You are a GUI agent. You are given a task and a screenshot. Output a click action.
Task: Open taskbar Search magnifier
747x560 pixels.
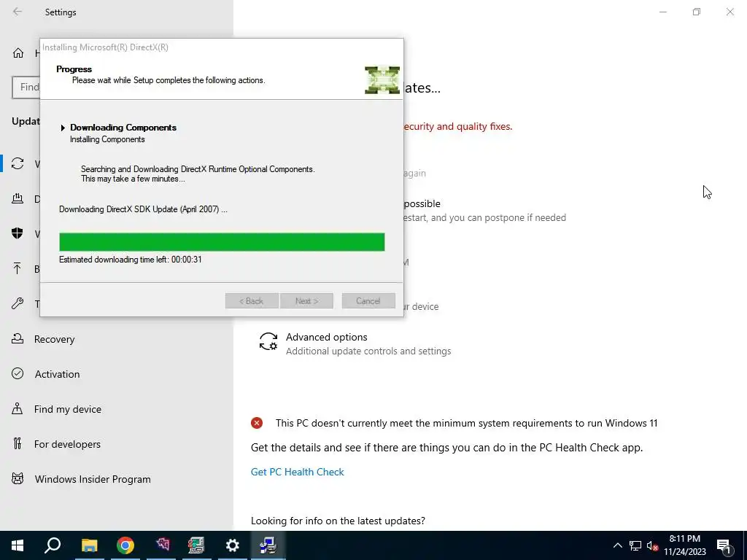point(53,545)
